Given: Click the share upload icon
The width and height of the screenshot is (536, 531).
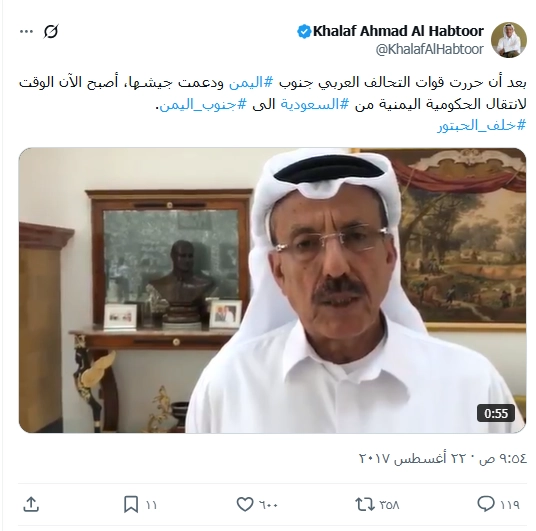Looking at the screenshot, I should 31,504.
